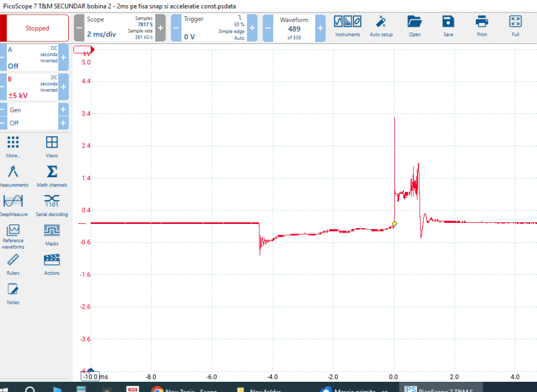
Task: Select the yellow trigger marker diamond
Action: click(x=394, y=224)
